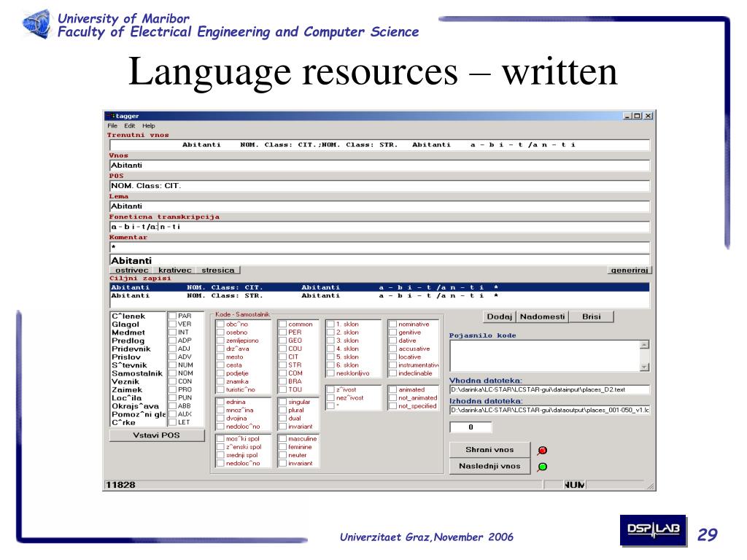Click the krativec button

point(174,270)
